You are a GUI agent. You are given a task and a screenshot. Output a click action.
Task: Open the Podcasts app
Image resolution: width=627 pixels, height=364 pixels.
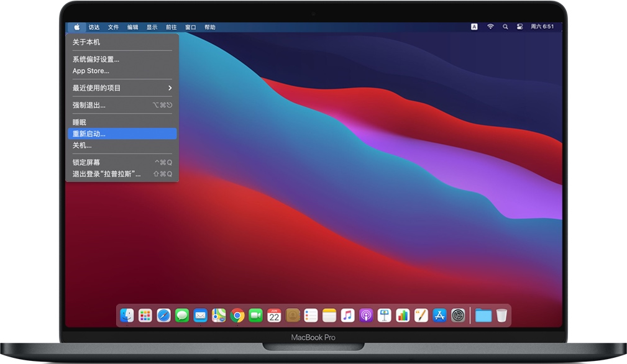click(365, 315)
